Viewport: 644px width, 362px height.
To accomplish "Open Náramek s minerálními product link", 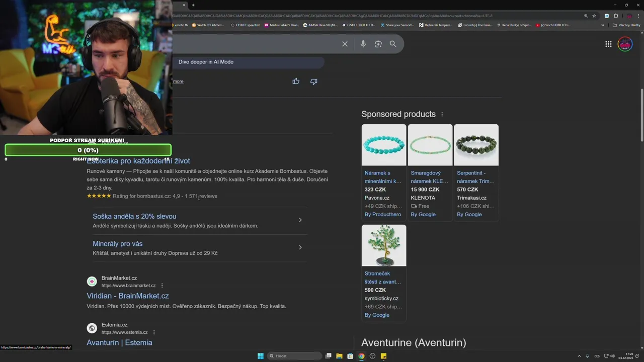I will (383, 177).
